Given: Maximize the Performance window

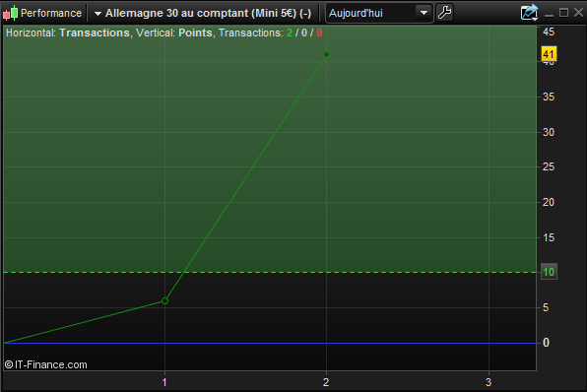Looking at the screenshot, I should 563,13.
